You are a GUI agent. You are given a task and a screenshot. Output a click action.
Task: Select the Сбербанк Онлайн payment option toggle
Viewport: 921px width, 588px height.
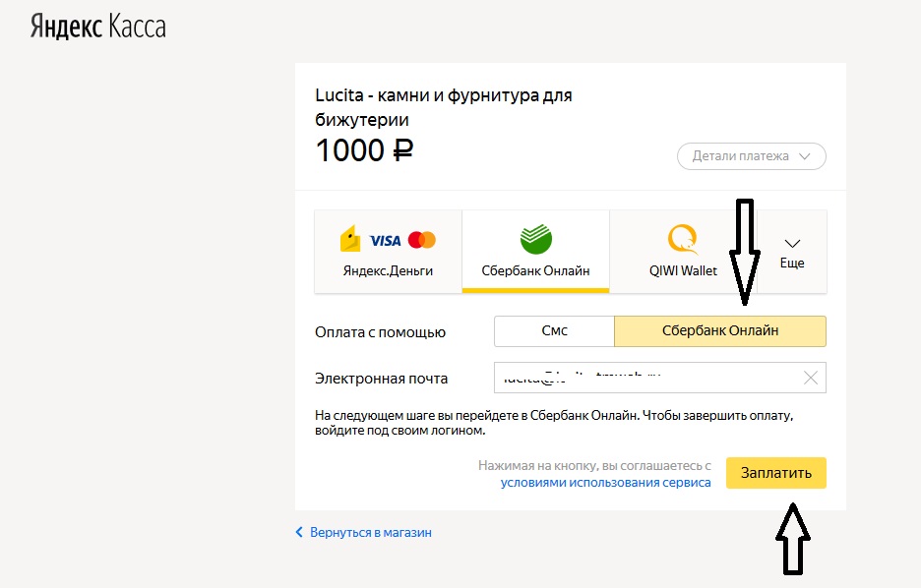pos(719,331)
